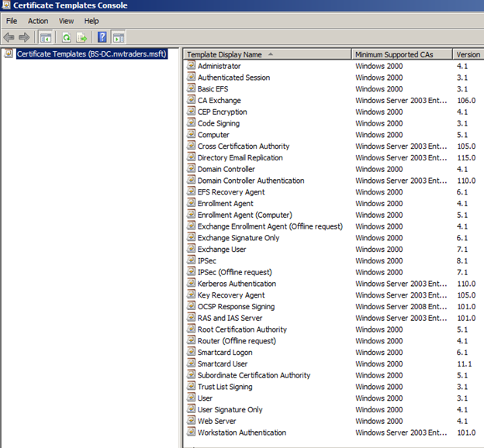Screen dimensions: 484x448
Task: Click Windows 2000 in Administrator row
Action: pos(379,66)
